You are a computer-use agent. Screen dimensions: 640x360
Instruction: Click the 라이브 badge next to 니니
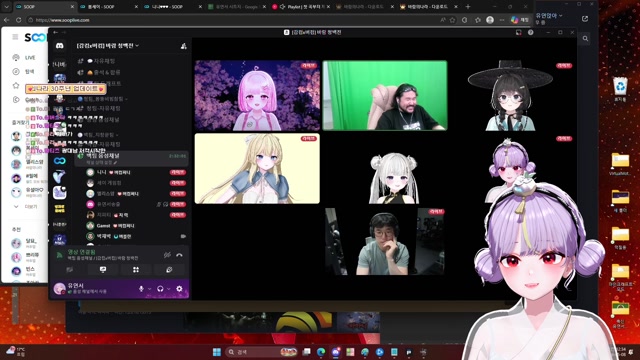[x=178, y=172]
